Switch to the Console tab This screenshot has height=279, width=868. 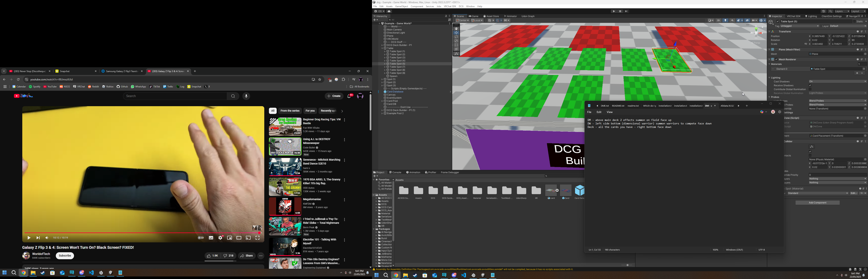[x=395, y=172]
